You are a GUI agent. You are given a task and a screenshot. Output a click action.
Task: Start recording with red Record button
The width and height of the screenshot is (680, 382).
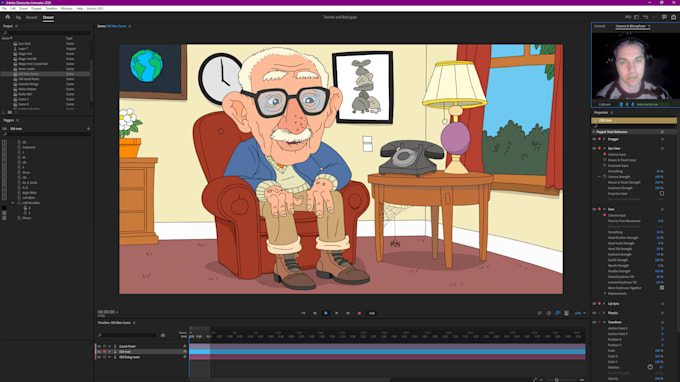pyautogui.click(x=359, y=313)
